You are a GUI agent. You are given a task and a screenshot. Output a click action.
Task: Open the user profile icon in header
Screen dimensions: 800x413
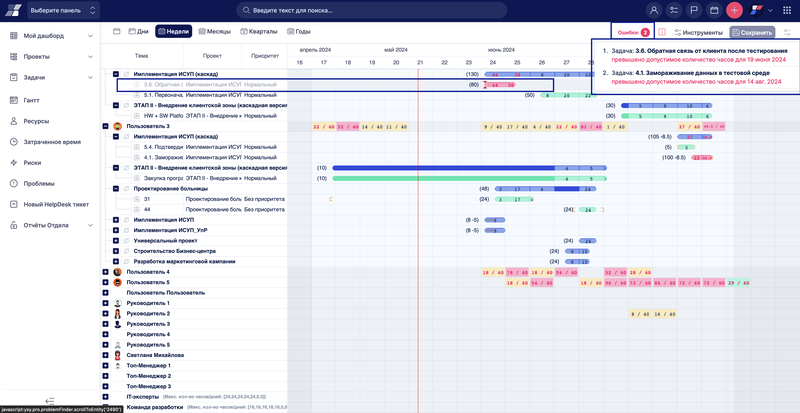point(654,10)
